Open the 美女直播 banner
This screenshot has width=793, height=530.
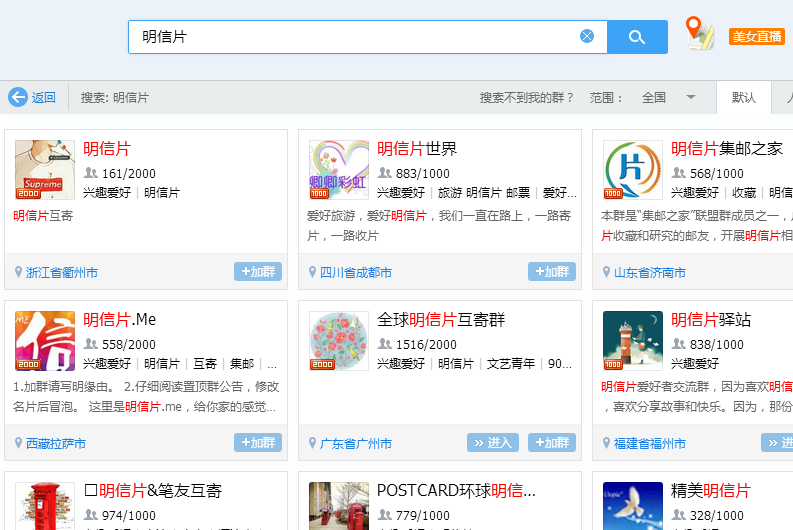pyautogui.click(x=757, y=36)
